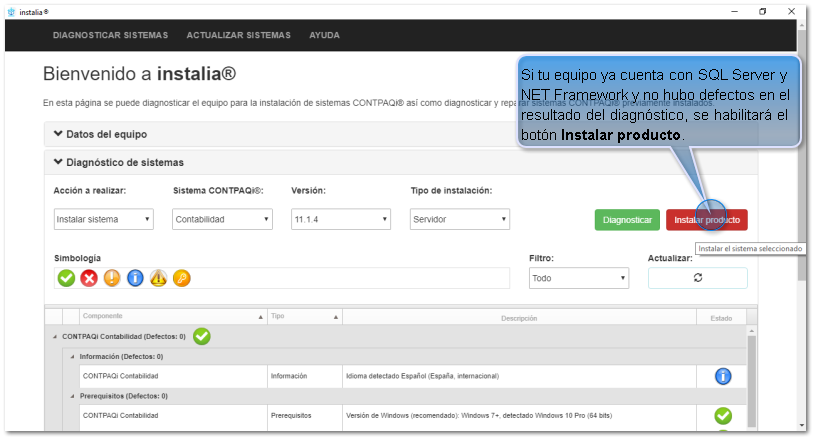Click the green checkmark symbology icon
The width and height of the screenshot is (815, 440).
66,278
